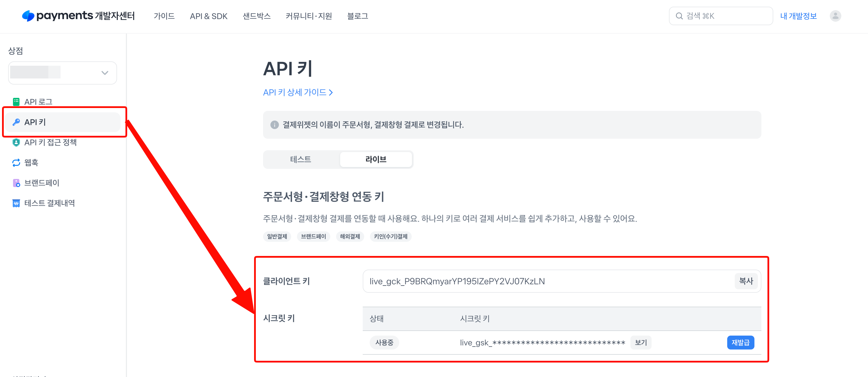The height and width of the screenshot is (377, 868).
Task: Click the Toss payments logo icon
Action: click(x=28, y=16)
